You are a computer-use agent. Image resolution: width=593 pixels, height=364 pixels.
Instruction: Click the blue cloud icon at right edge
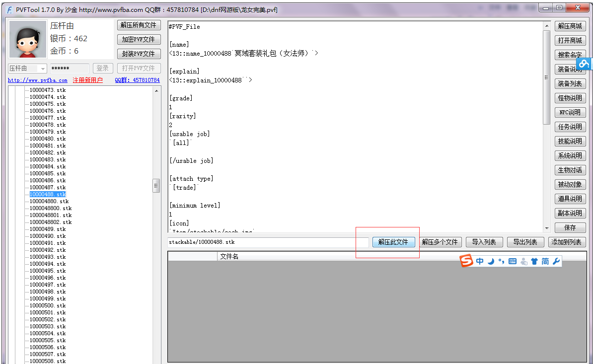(x=584, y=64)
